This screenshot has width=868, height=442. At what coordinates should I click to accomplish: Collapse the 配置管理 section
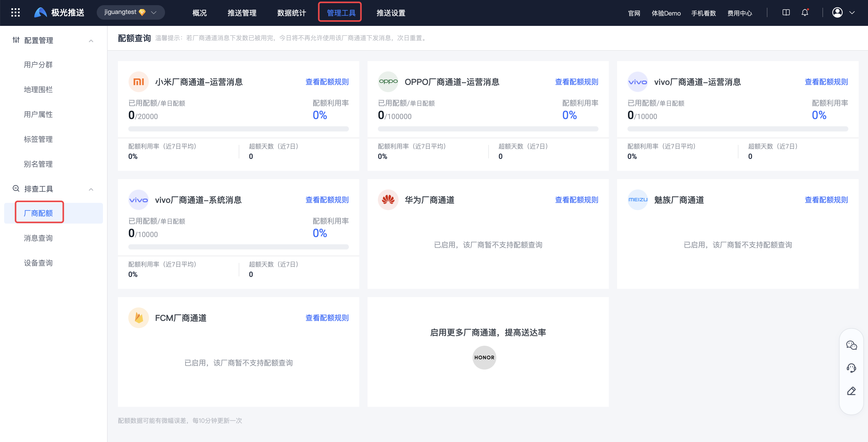[91, 41]
